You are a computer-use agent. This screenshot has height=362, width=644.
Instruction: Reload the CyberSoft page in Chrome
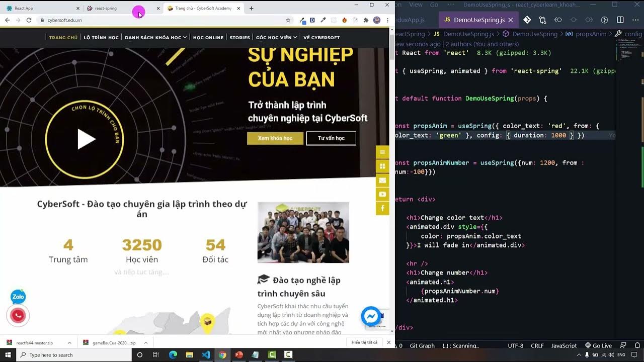[29, 20]
